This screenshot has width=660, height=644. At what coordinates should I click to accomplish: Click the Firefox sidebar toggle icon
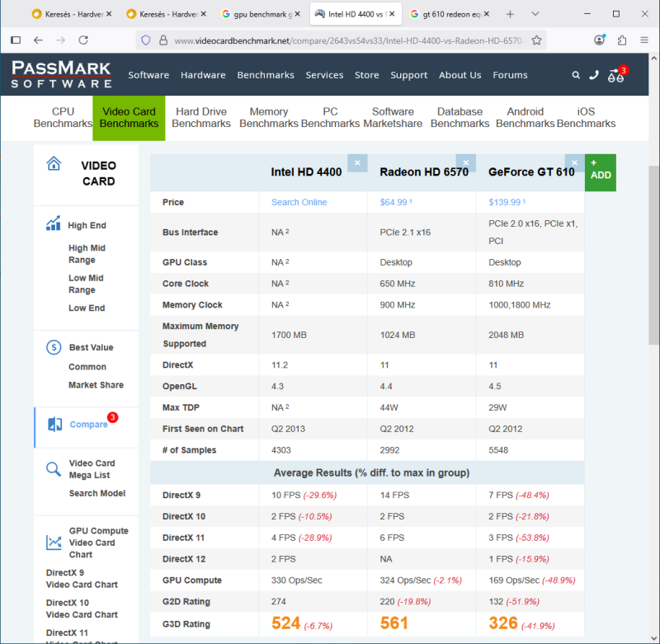click(x=16, y=40)
